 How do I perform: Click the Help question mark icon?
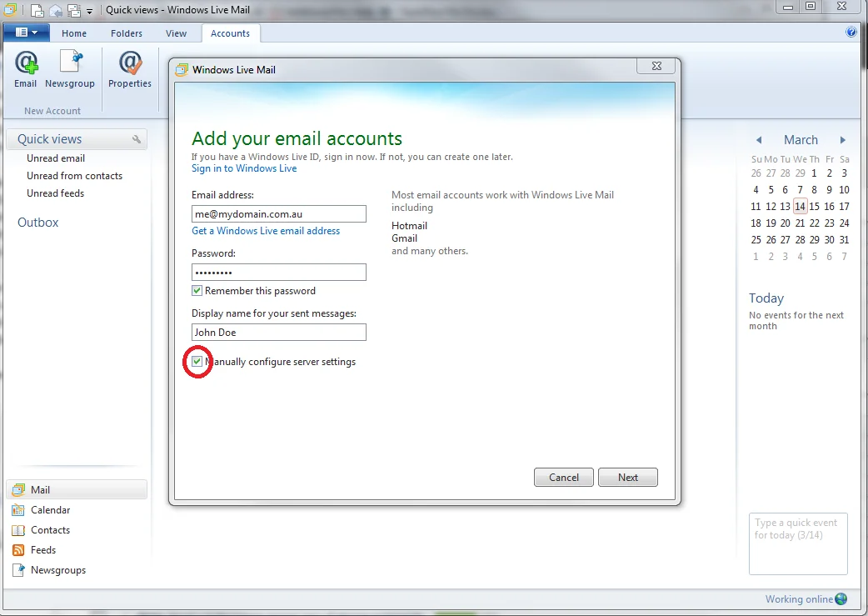(851, 33)
